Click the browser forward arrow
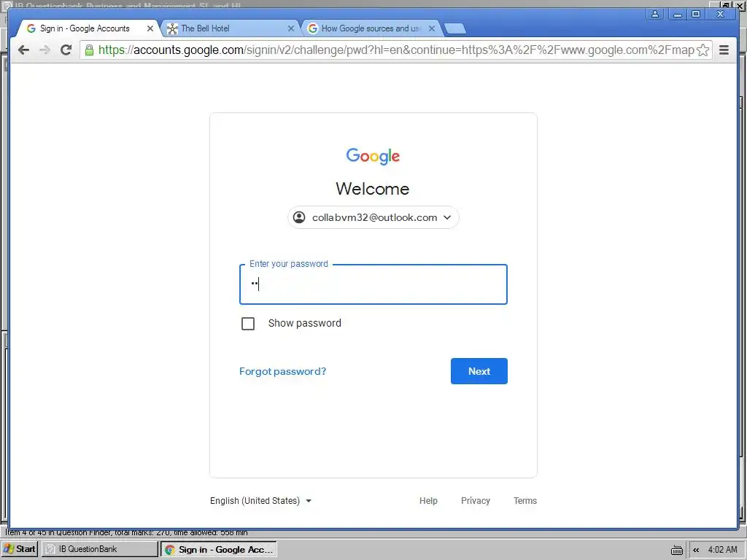Image resolution: width=747 pixels, height=560 pixels. [44, 50]
